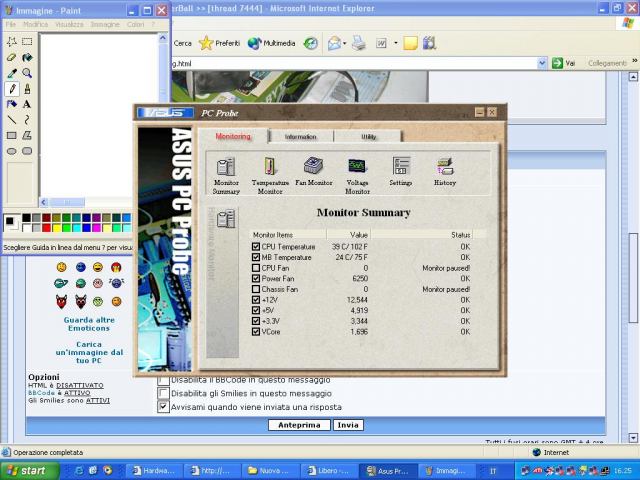Select the Airbrush tool in Paint
The image size is (640, 480).
coord(12,104)
